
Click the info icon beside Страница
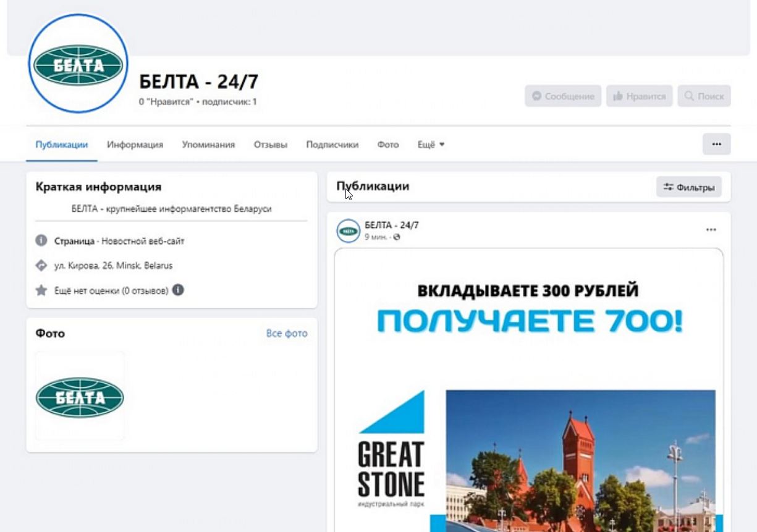pos(41,240)
